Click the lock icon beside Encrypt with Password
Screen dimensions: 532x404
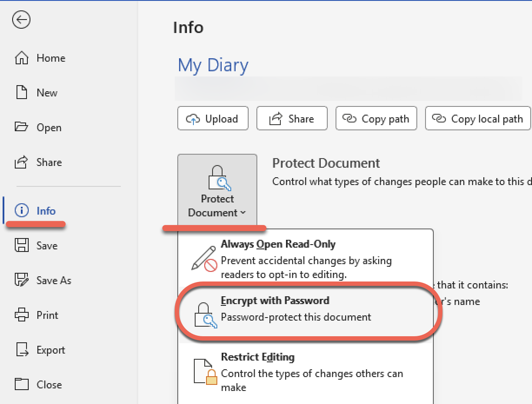[205, 315]
